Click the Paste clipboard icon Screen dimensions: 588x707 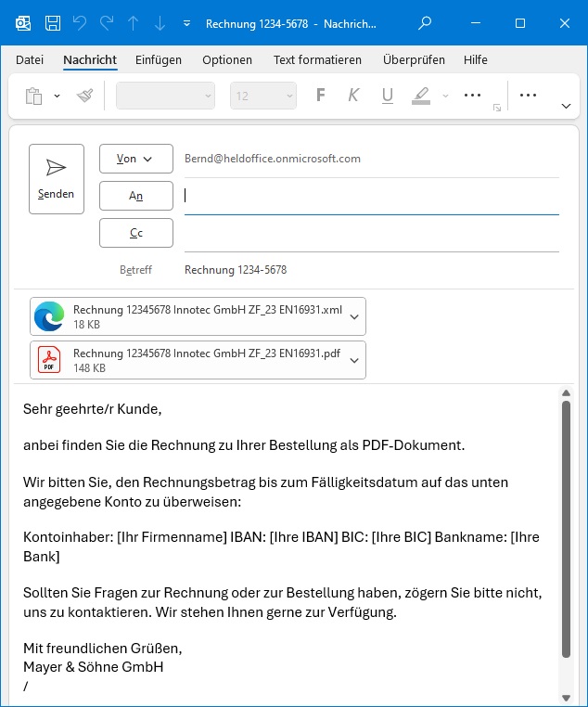click(x=34, y=96)
